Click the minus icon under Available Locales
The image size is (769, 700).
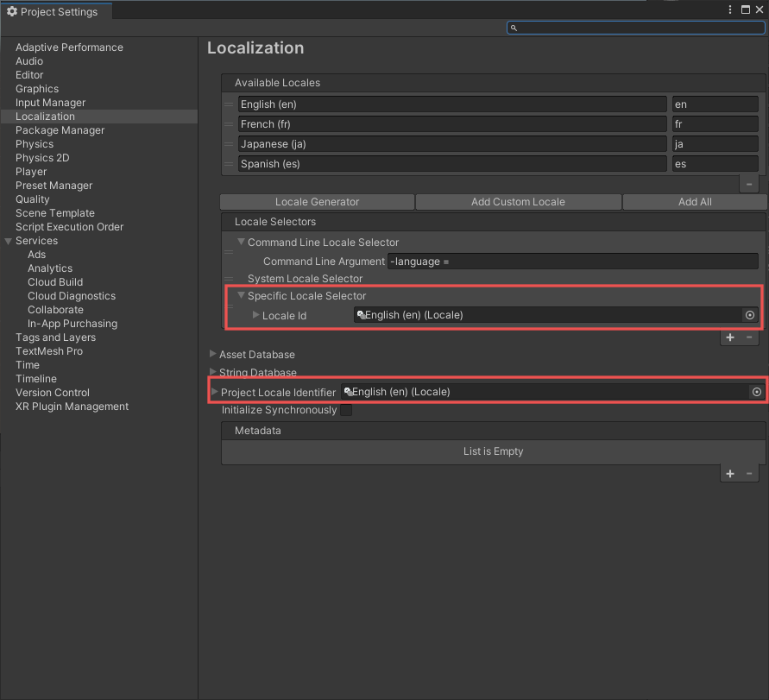pyautogui.click(x=749, y=183)
